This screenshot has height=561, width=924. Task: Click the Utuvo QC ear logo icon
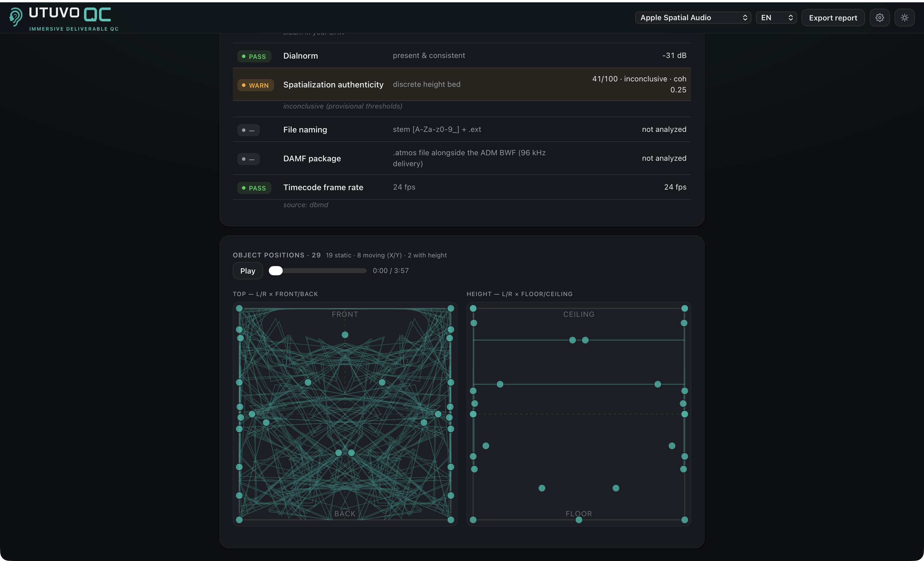(15, 17)
